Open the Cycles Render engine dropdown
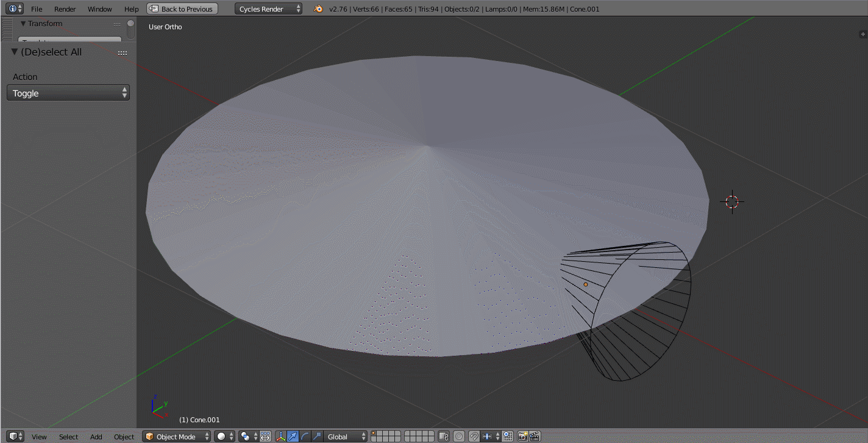 point(268,9)
